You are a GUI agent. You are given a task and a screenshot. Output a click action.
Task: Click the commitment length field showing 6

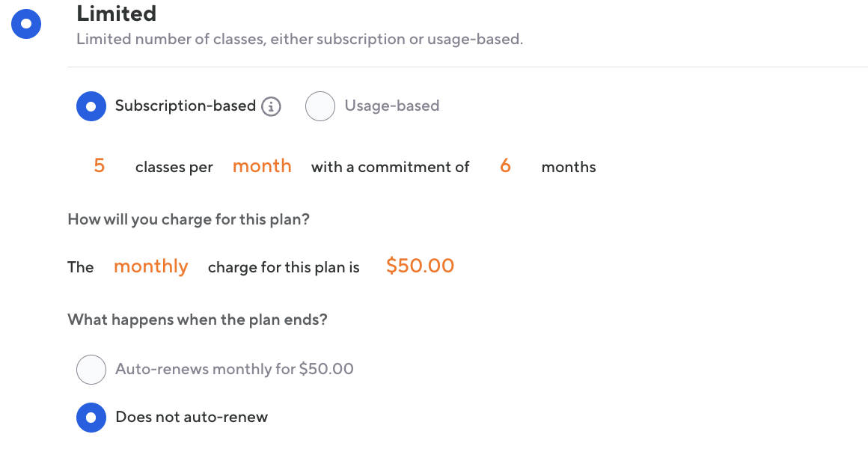point(505,166)
